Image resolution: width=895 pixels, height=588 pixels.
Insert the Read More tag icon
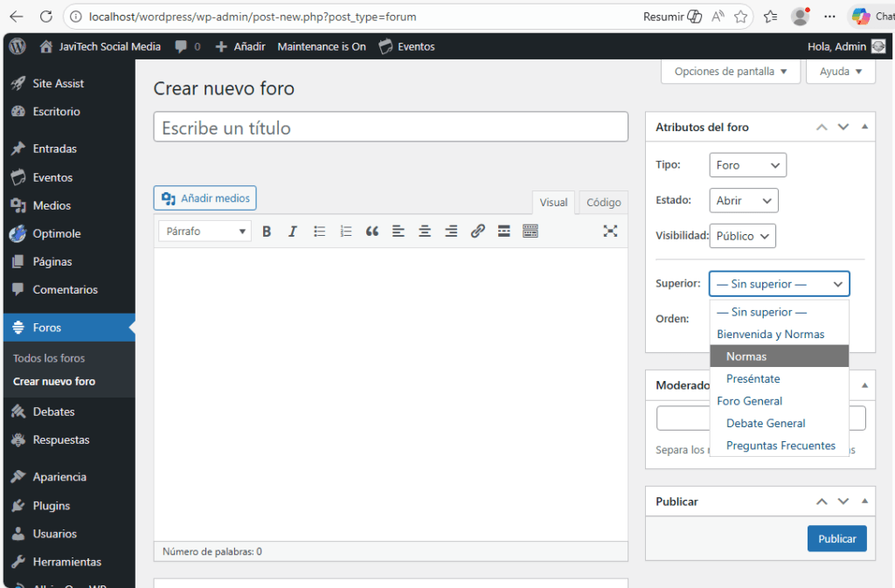(x=503, y=232)
